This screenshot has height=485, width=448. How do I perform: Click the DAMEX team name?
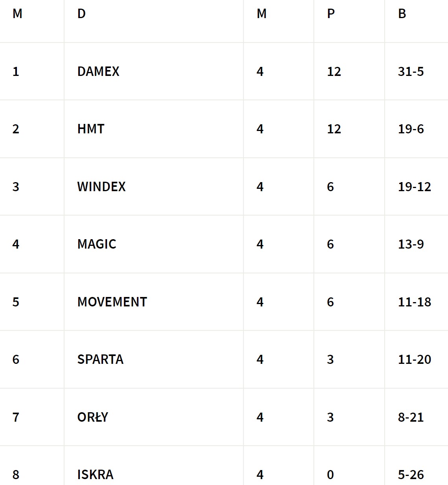pyautogui.click(x=98, y=72)
